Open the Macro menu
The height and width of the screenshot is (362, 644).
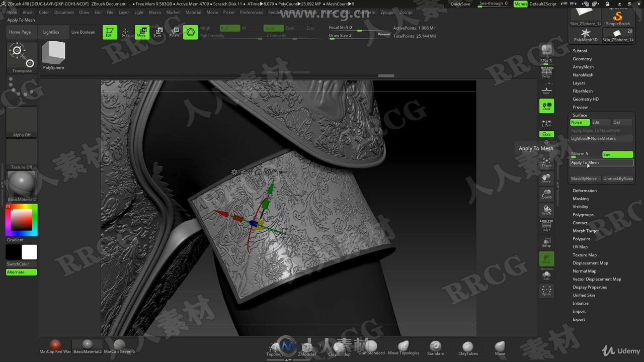click(x=155, y=12)
